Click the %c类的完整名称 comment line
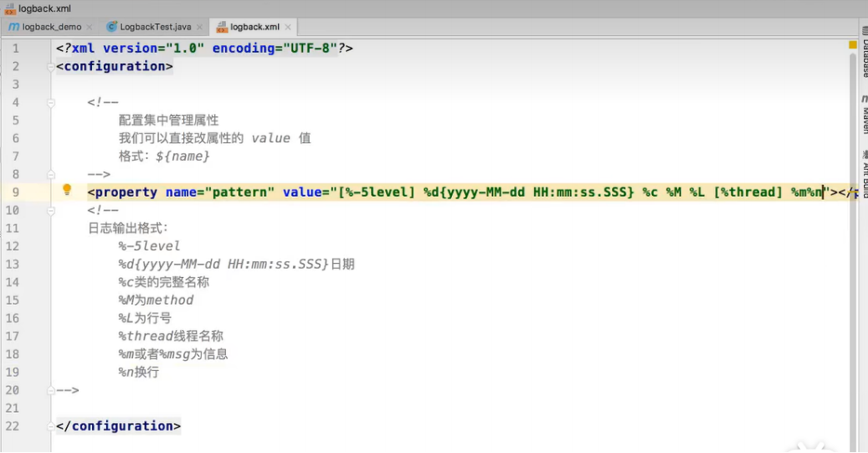The image size is (868, 453). pyautogui.click(x=164, y=282)
